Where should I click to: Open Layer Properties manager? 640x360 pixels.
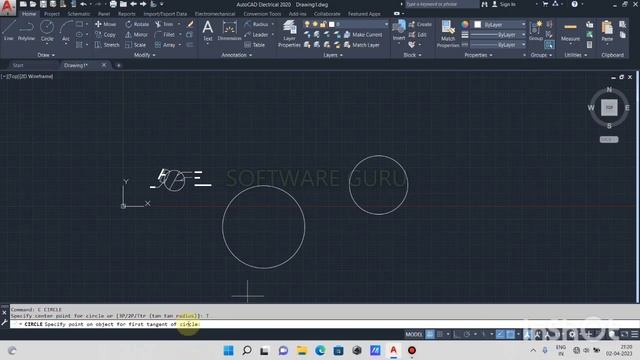click(x=289, y=34)
